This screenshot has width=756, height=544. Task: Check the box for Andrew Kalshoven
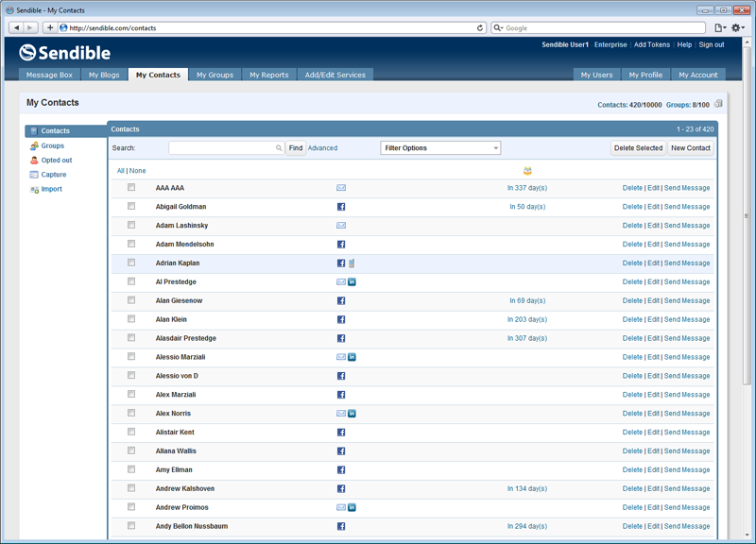[x=131, y=487]
